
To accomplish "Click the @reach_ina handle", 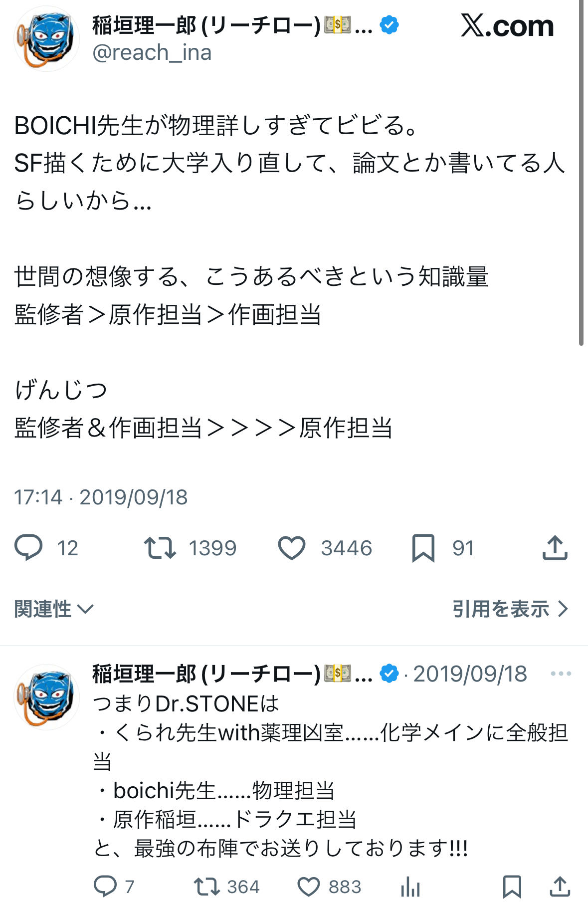I will tap(152, 52).
